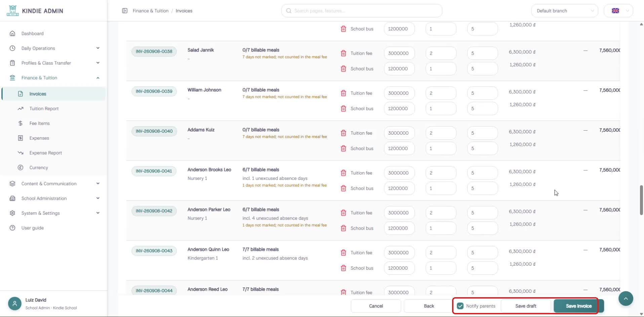644x317 pixels.
Task: Delete School bus line for William Johnson
Action: pos(343,108)
